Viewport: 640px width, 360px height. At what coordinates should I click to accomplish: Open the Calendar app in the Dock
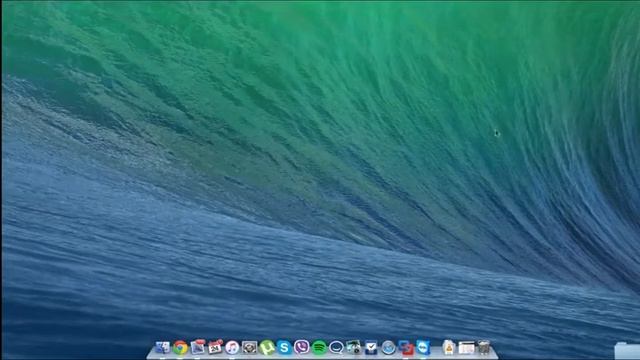point(215,347)
